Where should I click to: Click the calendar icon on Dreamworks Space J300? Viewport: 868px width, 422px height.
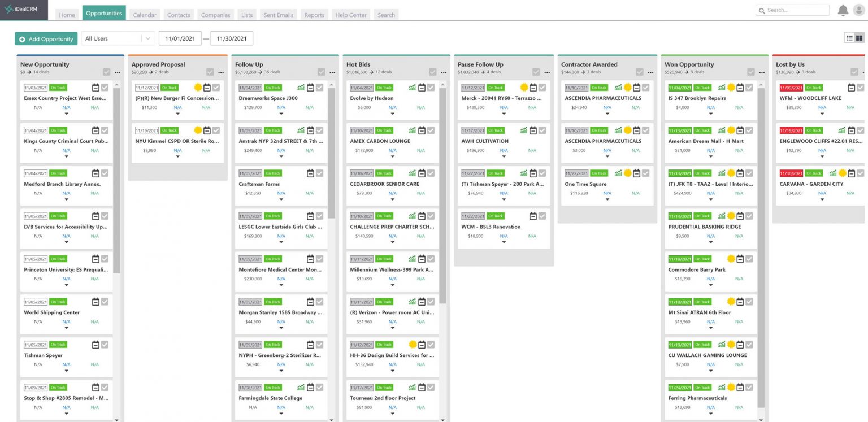310,88
